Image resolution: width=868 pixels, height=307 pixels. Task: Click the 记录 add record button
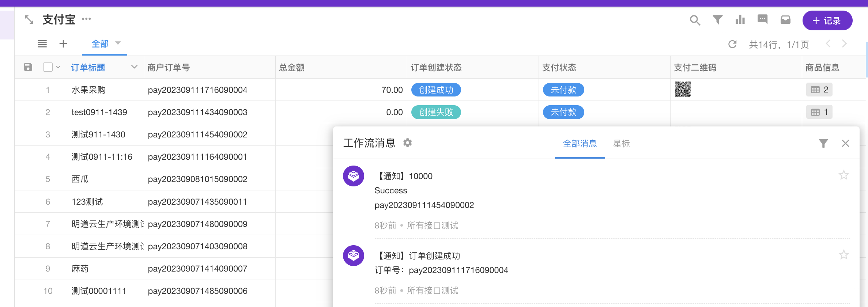pos(827,21)
